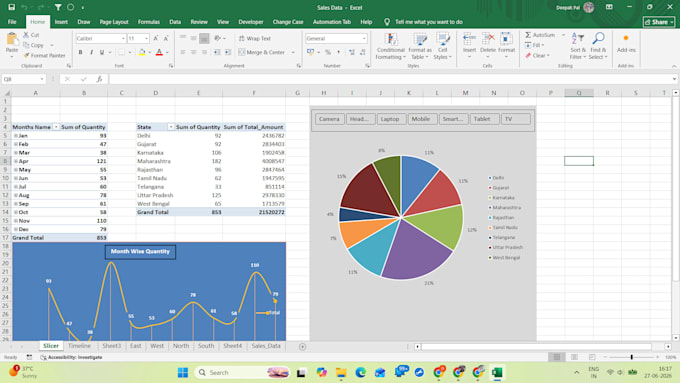Image resolution: width=680 pixels, height=383 pixels.
Task: Decrease font size with small A
Action: point(166,39)
